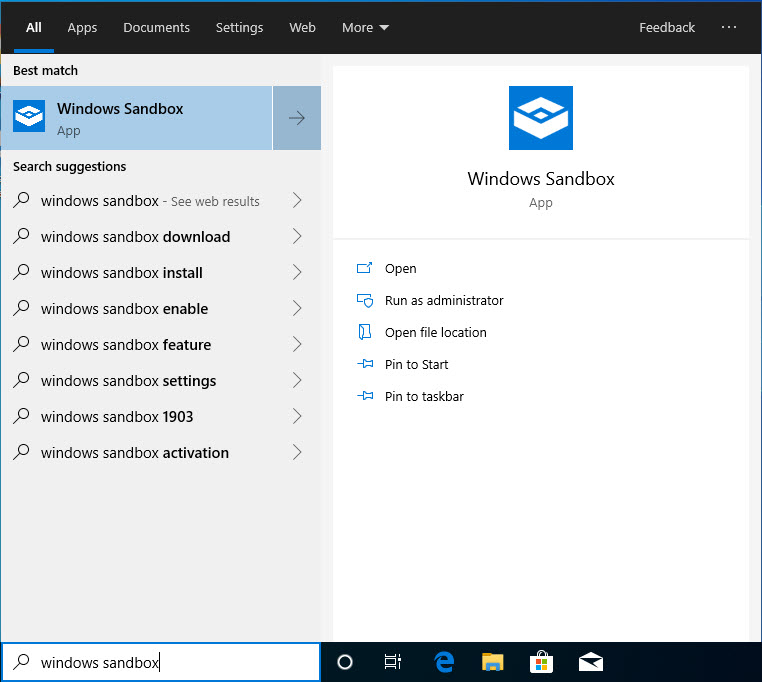The width and height of the screenshot is (762, 682).
Task: Expand chevron beside 'windows sandbox enable'
Action: pyautogui.click(x=297, y=308)
